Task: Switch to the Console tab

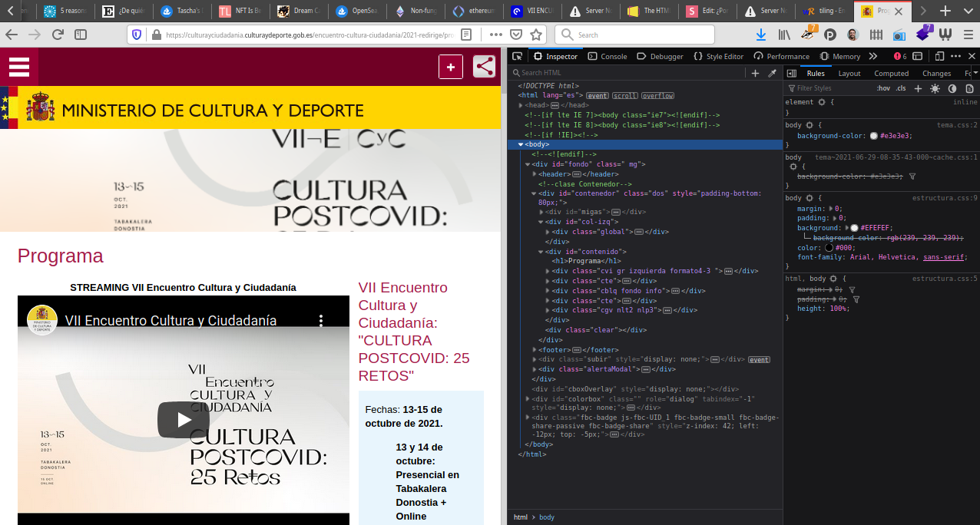Action: 608,56
